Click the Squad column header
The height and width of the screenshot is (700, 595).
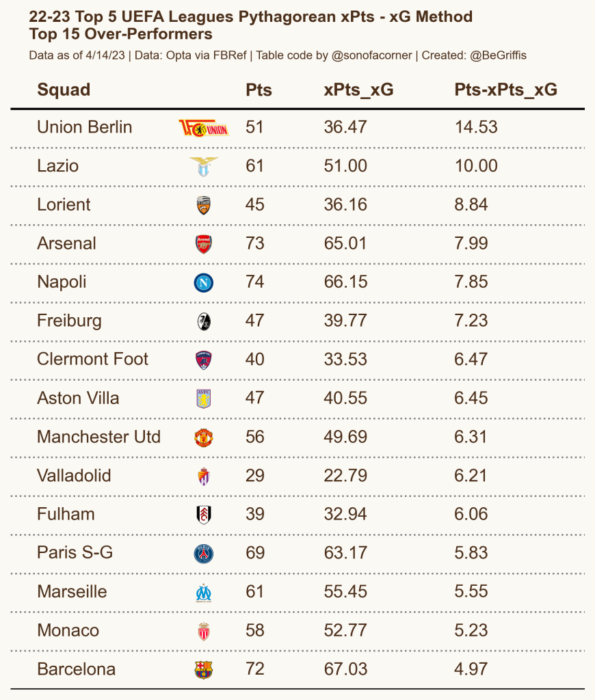[64, 90]
